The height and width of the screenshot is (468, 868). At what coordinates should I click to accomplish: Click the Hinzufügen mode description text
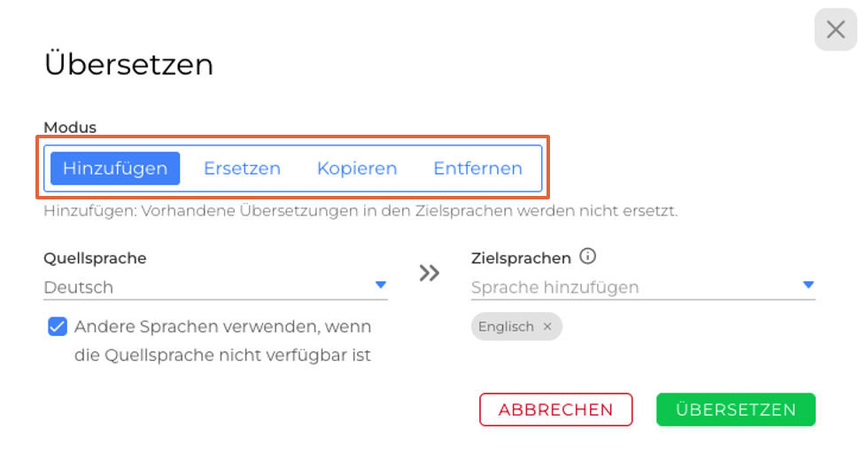(x=360, y=212)
